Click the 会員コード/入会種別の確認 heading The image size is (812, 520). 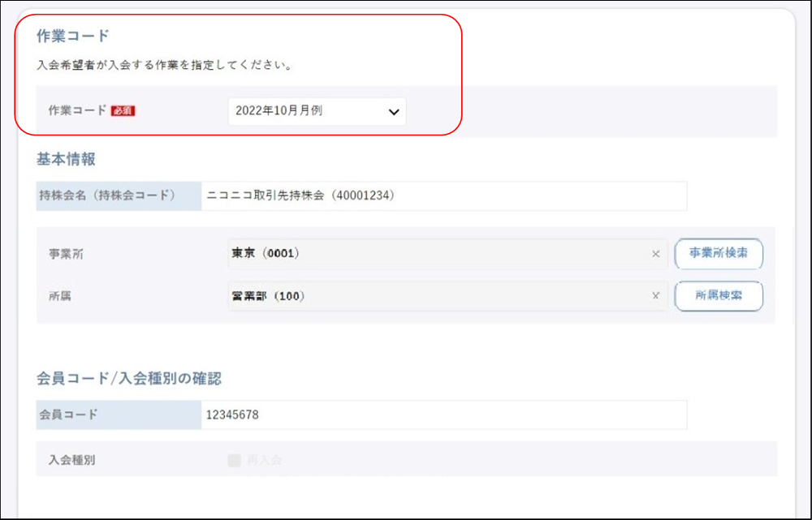pos(129,378)
